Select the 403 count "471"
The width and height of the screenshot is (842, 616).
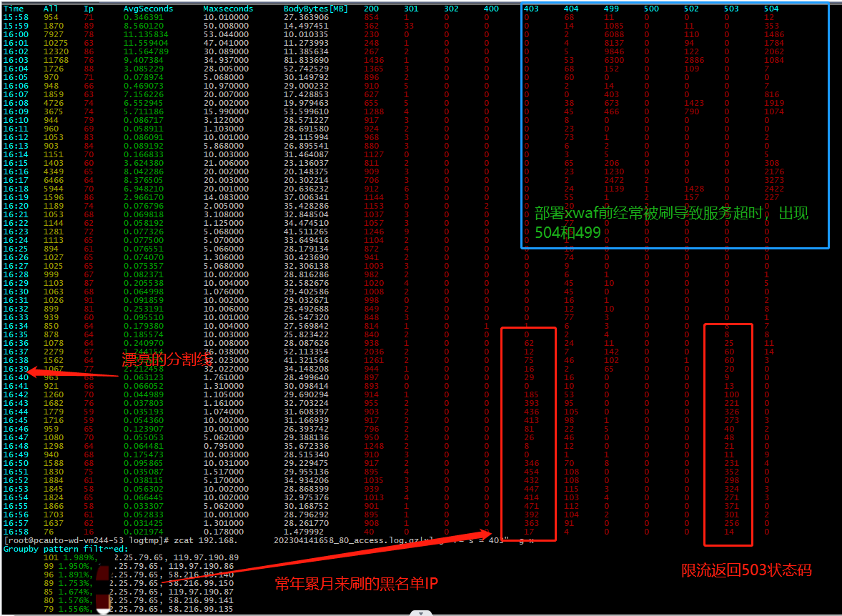532,506
